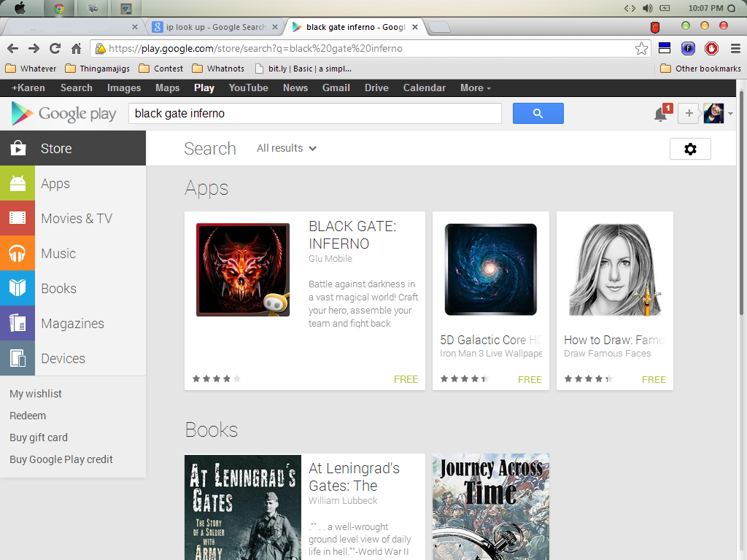Open Calendar in the Google bar
Screen dimensions: 747x560
[425, 87]
